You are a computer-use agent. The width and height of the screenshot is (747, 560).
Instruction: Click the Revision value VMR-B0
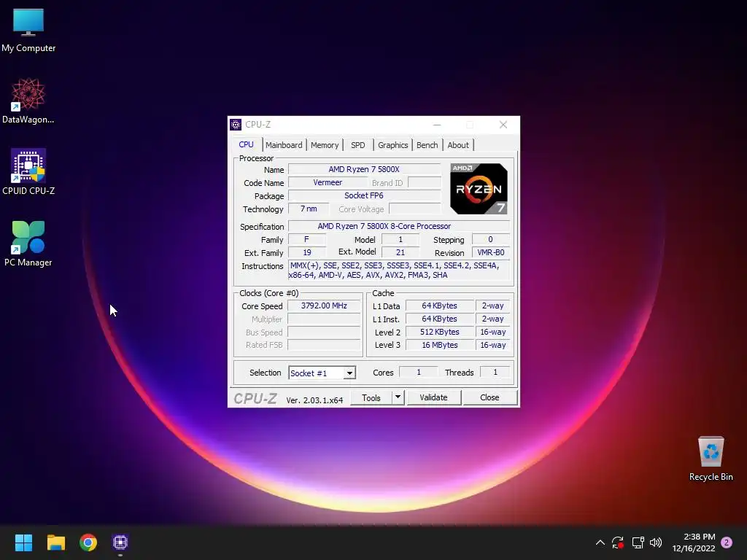coord(491,252)
